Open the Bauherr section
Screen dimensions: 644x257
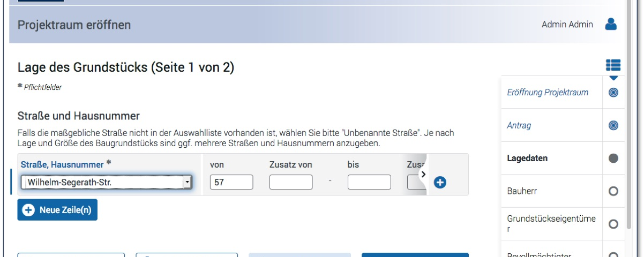(x=522, y=191)
